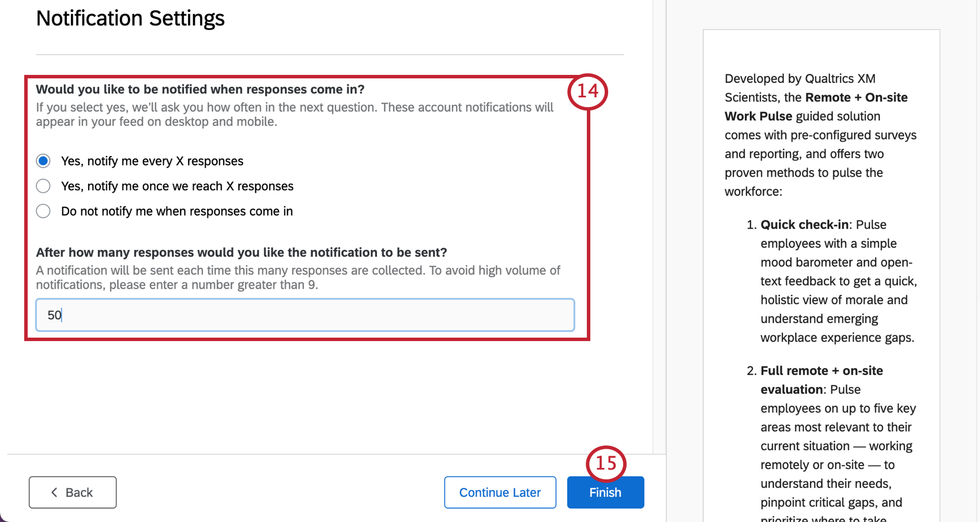The width and height of the screenshot is (980, 522).
Task: Click the response count input showing 50
Action: coord(304,315)
